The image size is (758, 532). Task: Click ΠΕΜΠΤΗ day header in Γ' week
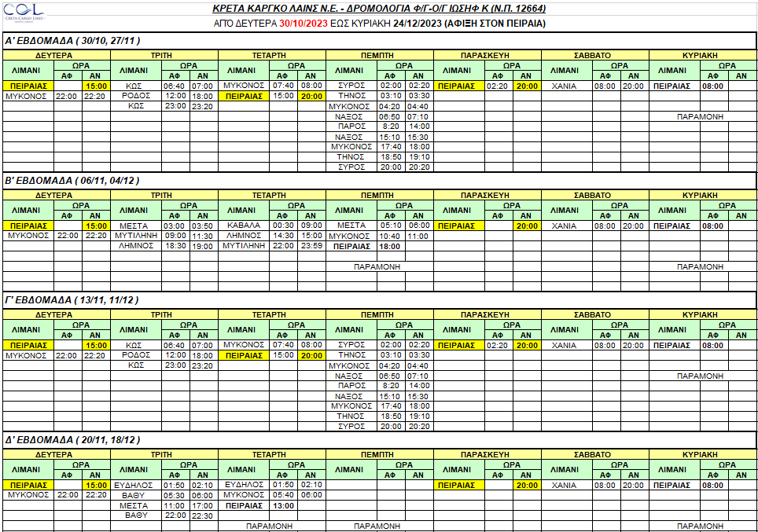click(x=380, y=314)
